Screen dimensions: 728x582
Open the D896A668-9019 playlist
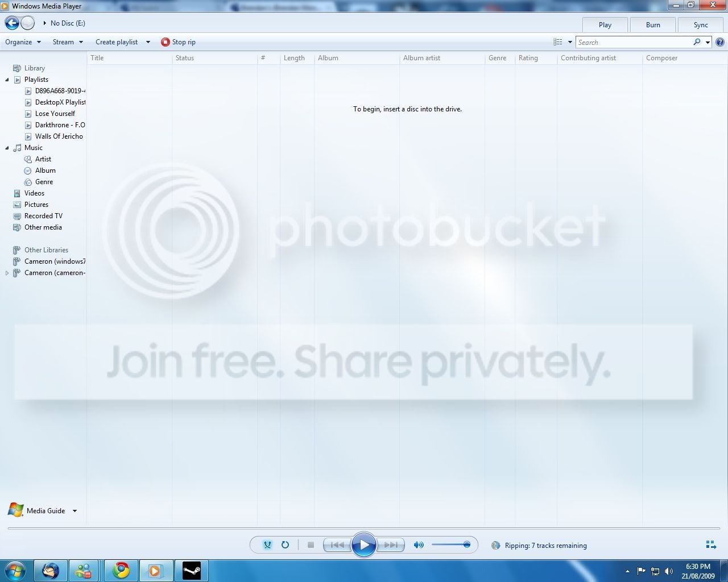coord(55,91)
